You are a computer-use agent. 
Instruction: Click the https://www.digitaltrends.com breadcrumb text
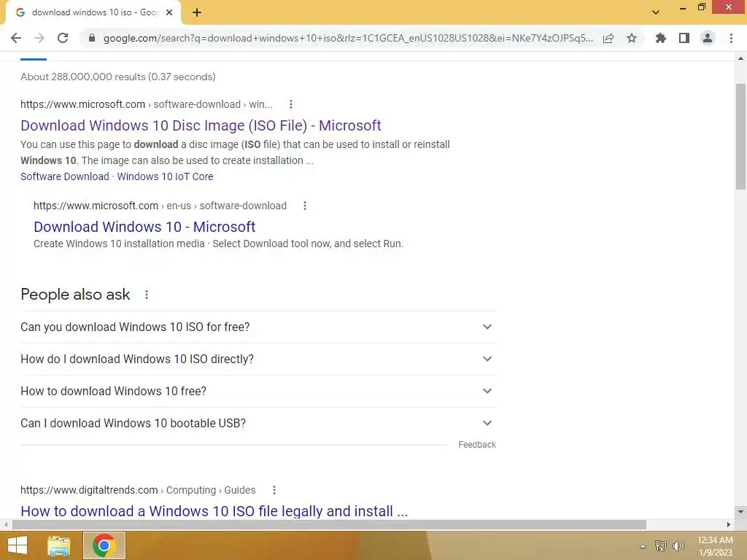(89, 490)
